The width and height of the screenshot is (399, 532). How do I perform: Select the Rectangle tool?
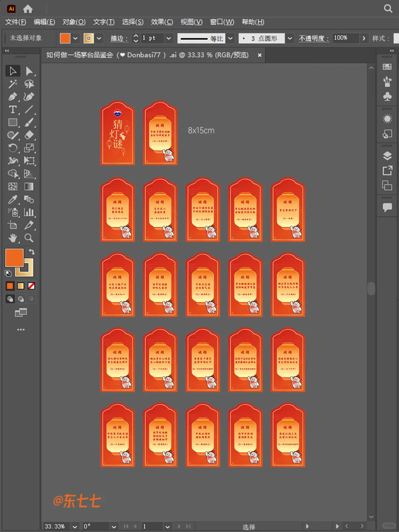click(13, 122)
